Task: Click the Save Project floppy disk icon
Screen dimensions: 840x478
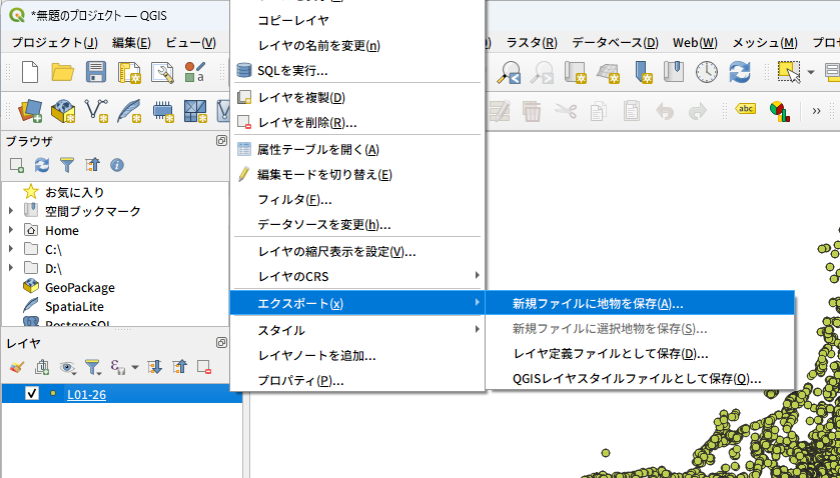Action: (x=95, y=72)
